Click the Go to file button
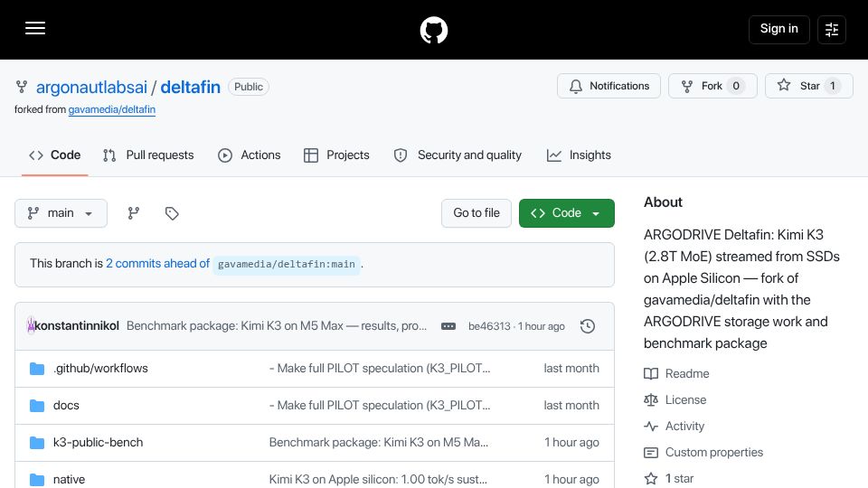 (476, 213)
